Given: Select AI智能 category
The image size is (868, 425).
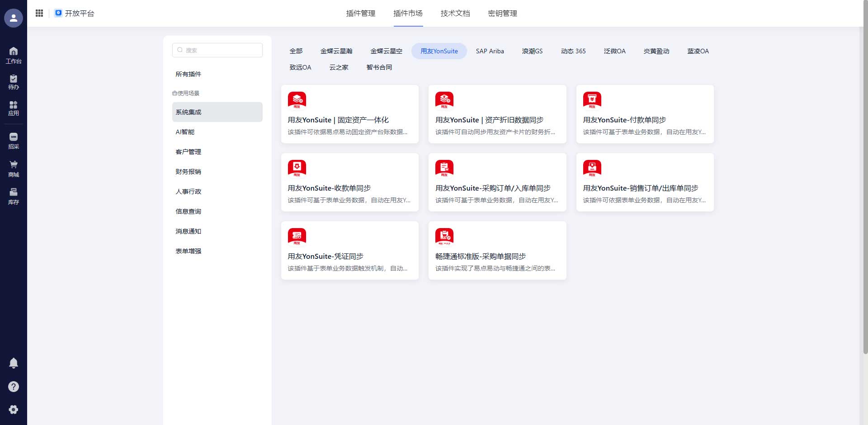Looking at the screenshot, I should (217, 132).
